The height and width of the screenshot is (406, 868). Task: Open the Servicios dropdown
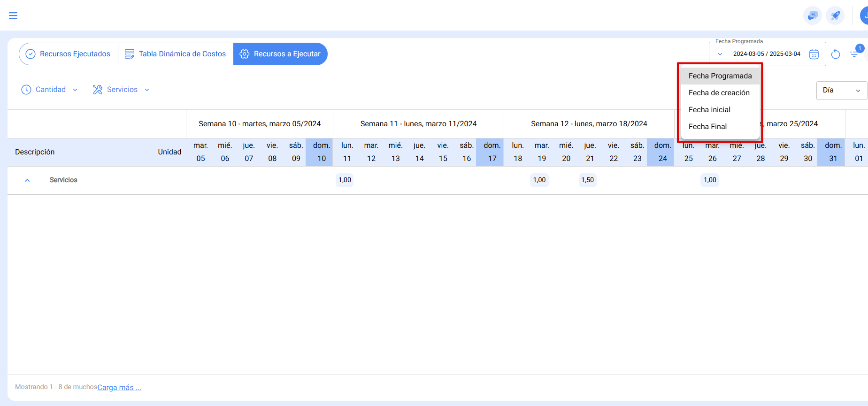click(121, 90)
